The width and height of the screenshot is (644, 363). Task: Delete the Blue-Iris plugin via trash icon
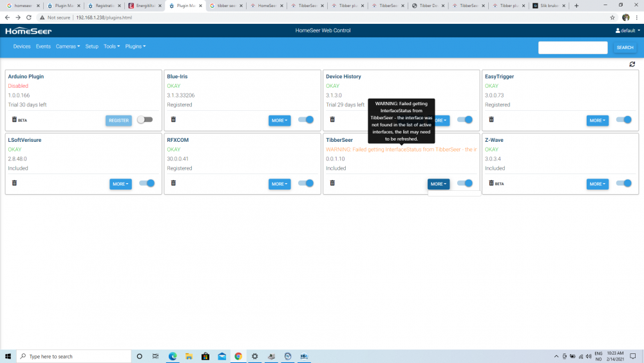(173, 119)
